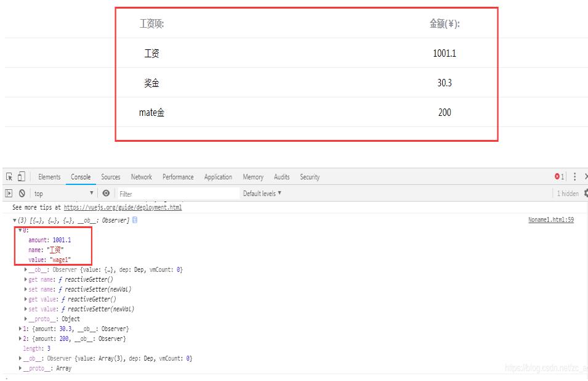The width and height of the screenshot is (588, 381).
Task: Switch to the Performance tab
Action: click(178, 177)
